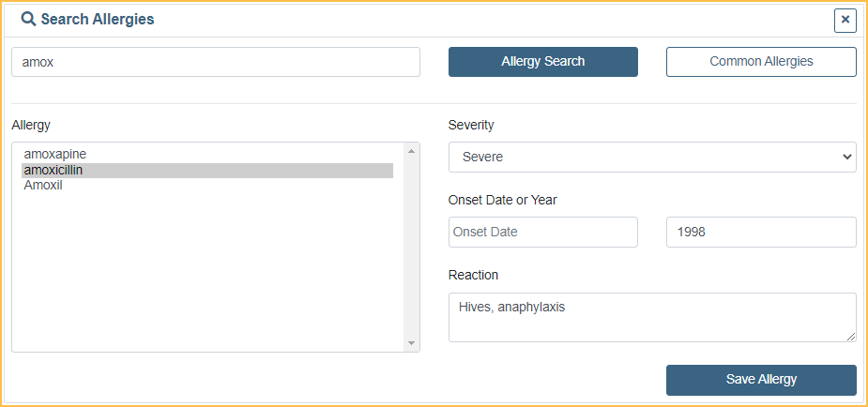Click the Severity field label

point(471,125)
